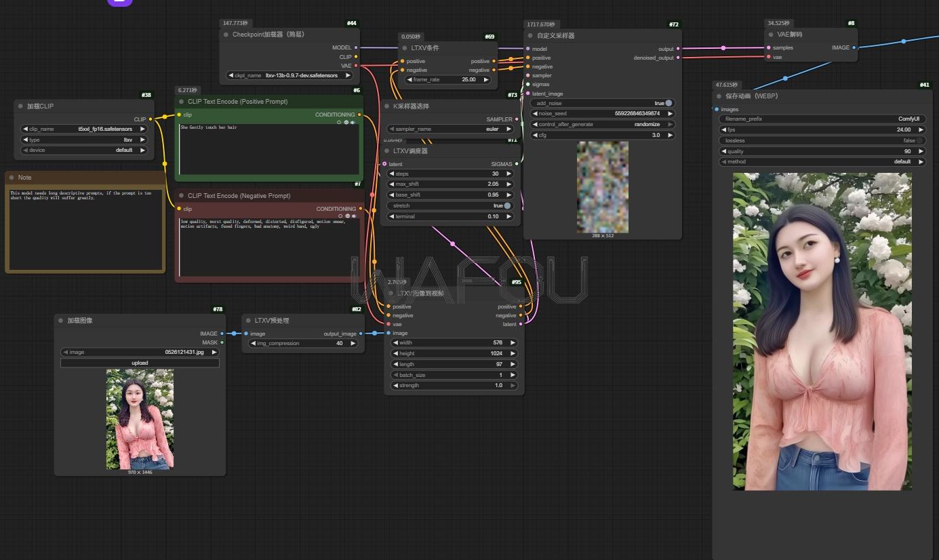
Task: Click the noise_seed value field
Action: (603, 113)
